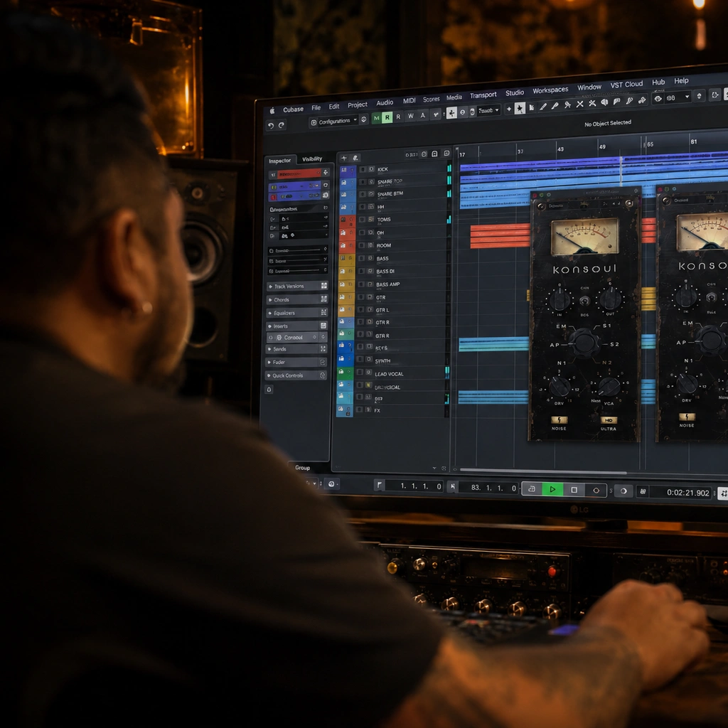728x728 pixels.
Task: Open the Configurations dropdown
Action: (334, 121)
